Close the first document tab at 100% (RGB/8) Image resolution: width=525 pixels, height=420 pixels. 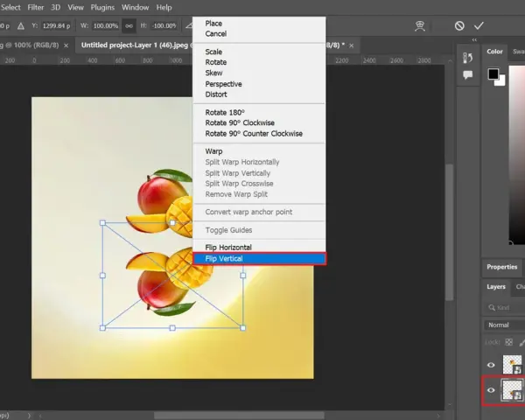pos(66,45)
